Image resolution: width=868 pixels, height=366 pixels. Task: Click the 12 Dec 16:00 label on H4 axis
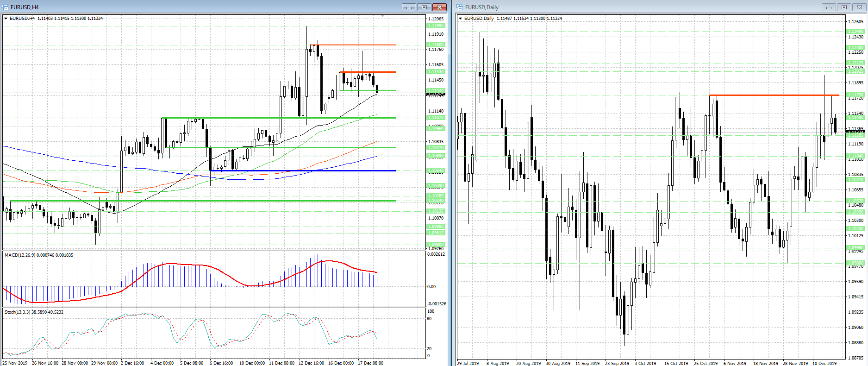click(x=311, y=363)
